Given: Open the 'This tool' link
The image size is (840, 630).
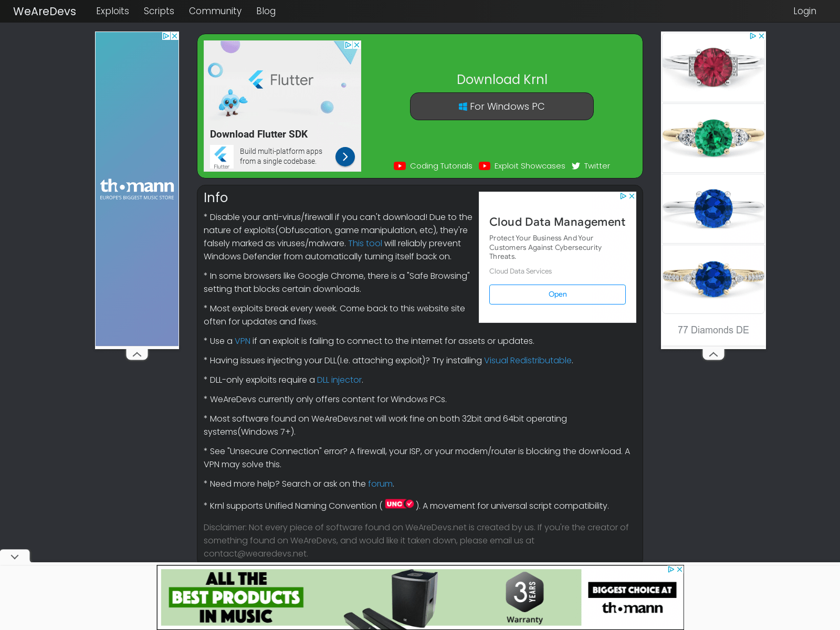Looking at the screenshot, I should click(x=365, y=244).
